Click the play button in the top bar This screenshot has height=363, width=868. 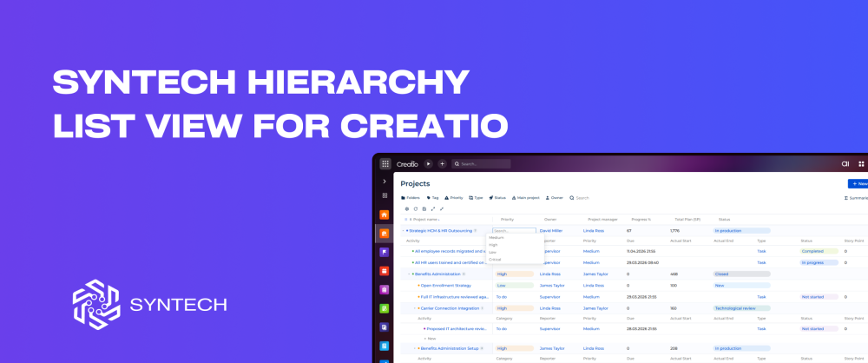coord(428,163)
